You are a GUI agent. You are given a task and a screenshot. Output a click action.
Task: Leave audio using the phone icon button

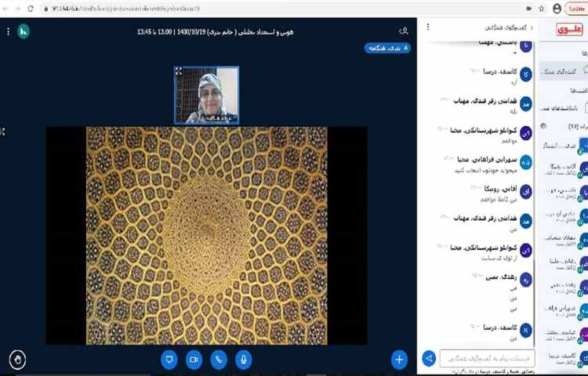click(219, 360)
